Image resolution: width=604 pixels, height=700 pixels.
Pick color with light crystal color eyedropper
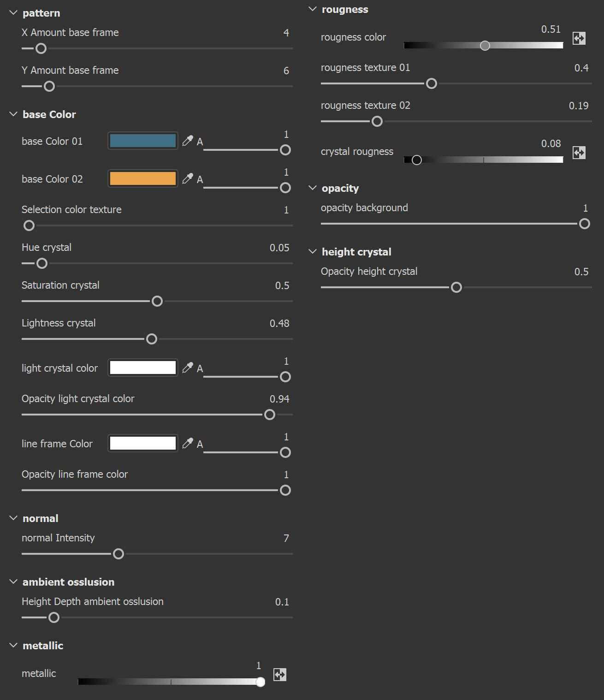(187, 368)
